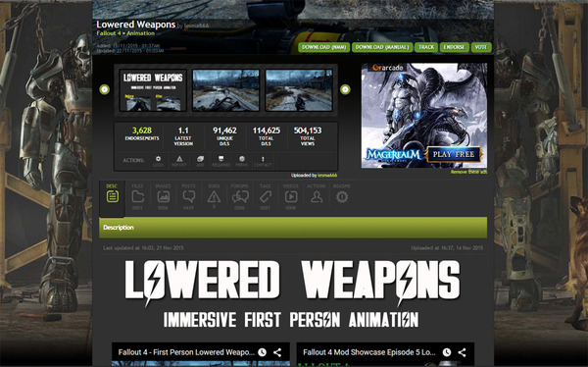Contact the author via the Contact icon

click(x=263, y=161)
